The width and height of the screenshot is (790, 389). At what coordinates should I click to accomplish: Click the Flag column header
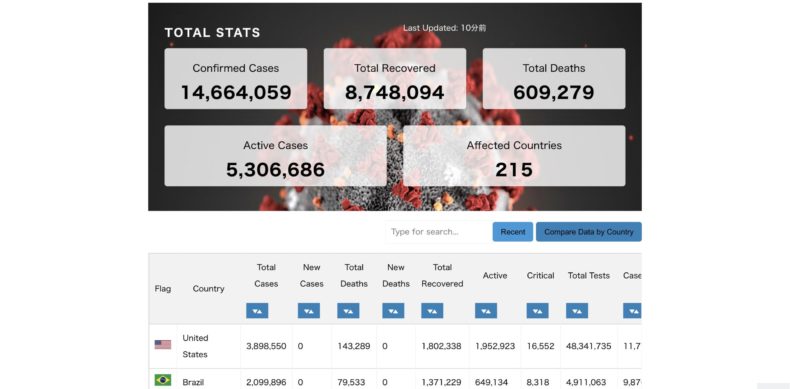[163, 289]
